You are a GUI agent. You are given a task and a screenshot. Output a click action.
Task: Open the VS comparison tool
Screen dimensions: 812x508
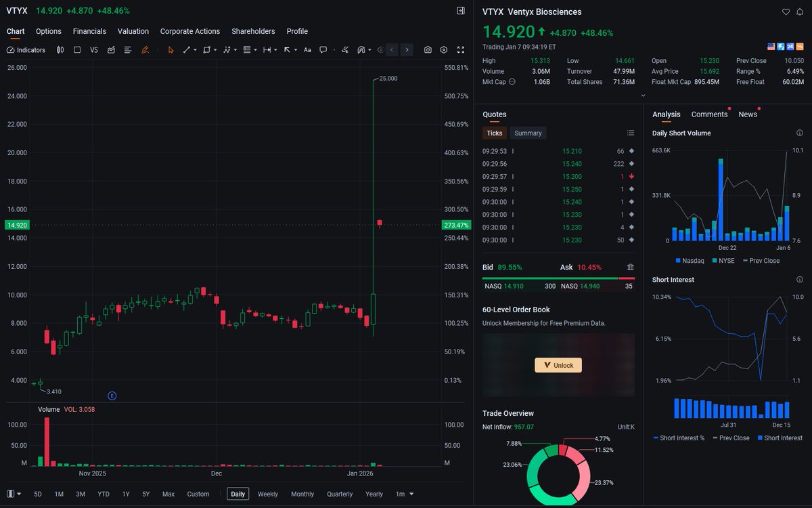94,49
